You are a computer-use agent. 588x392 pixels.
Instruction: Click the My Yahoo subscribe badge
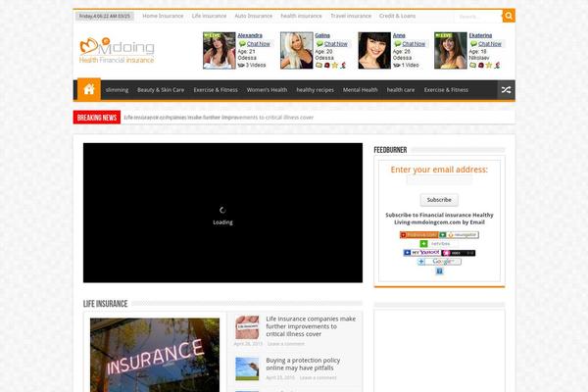click(421, 253)
